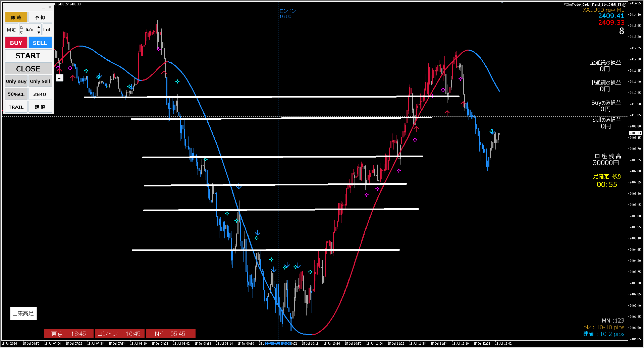The height and width of the screenshot is (348, 644).
Task: Click the #OkuTrader_Order_Panel EA name text
Action: pos(592,5)
